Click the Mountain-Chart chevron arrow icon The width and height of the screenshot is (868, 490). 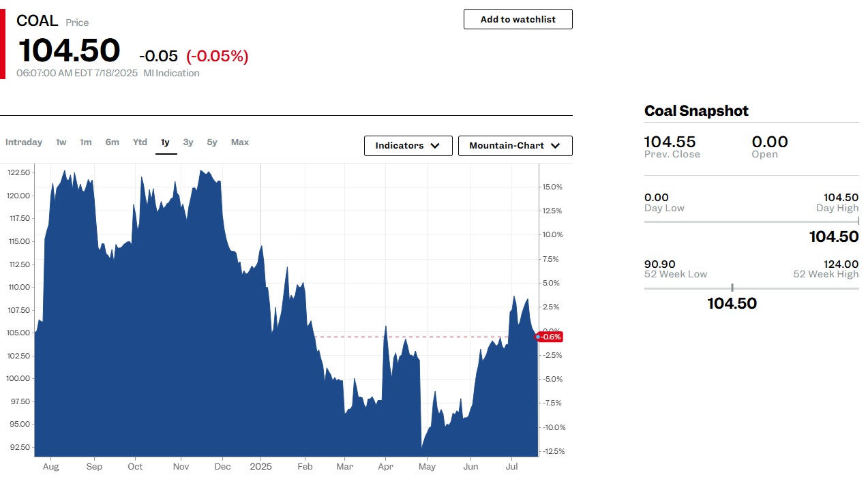point(555,146)
